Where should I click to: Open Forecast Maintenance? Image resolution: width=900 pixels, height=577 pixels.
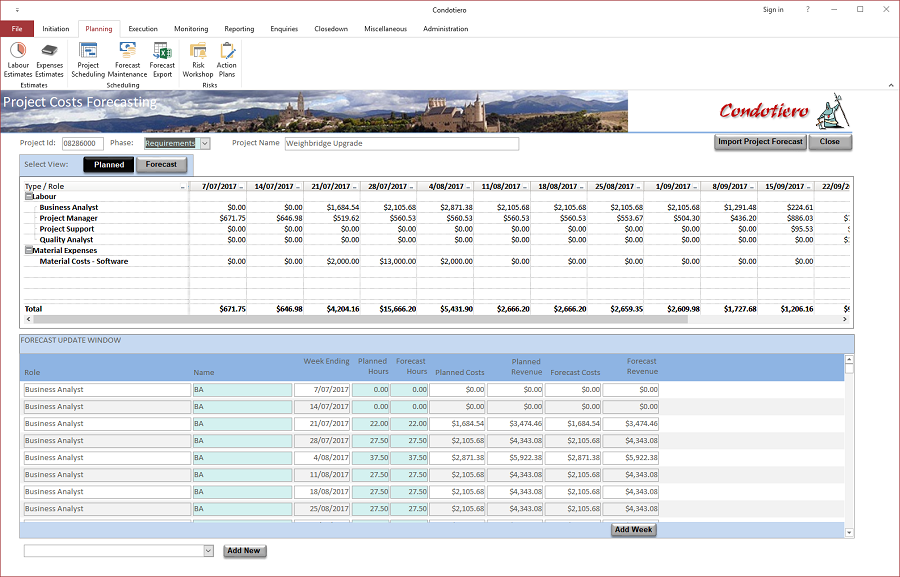(127, 60)
